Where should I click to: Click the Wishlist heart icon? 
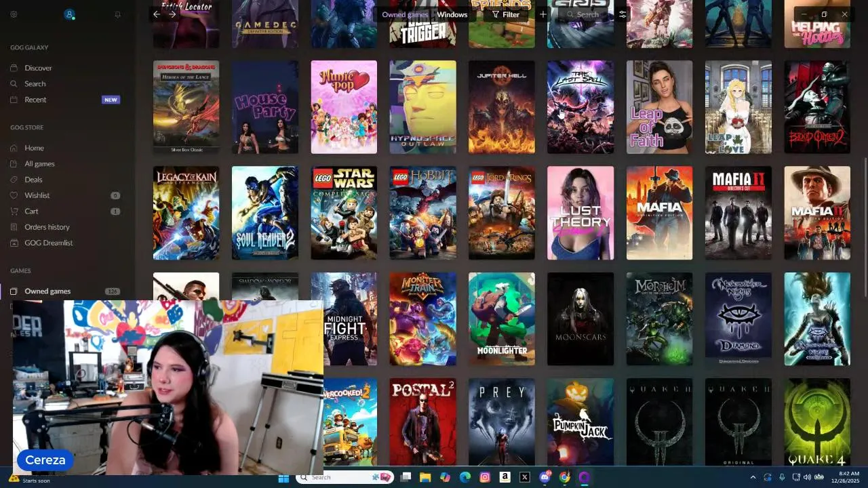click(14, 195)
